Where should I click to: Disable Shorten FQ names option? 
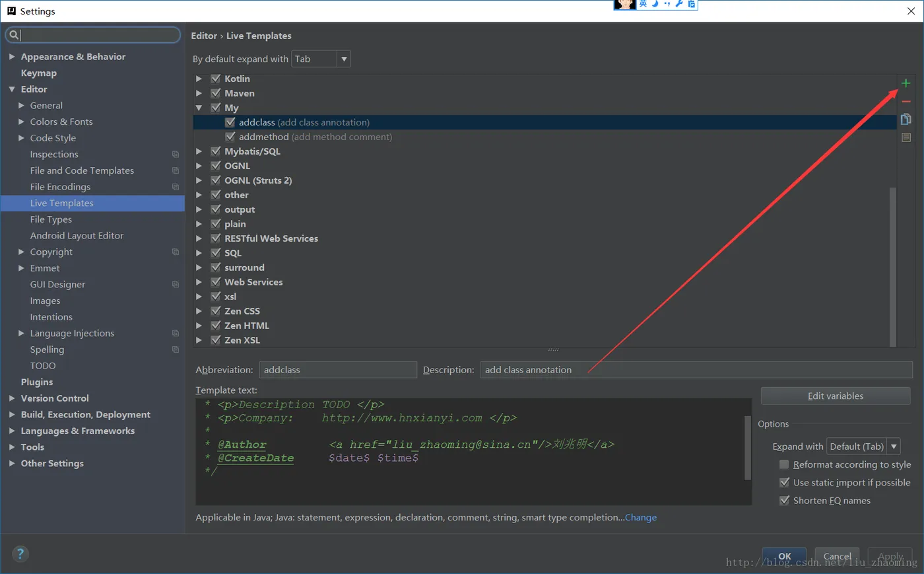(784, 500)
